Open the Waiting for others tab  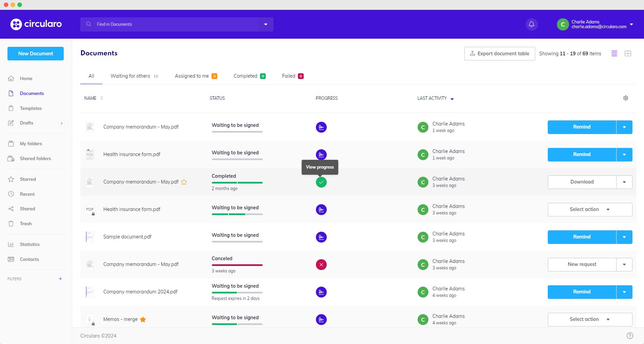tap(130, 76)
